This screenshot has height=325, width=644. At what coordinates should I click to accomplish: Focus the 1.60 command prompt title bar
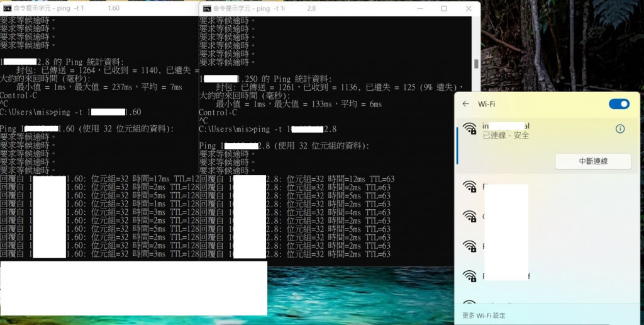(x=100, y=8)
